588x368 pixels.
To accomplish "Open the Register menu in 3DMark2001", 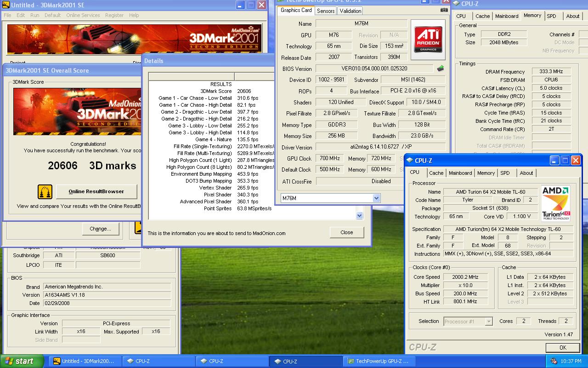I will (114, 15).
